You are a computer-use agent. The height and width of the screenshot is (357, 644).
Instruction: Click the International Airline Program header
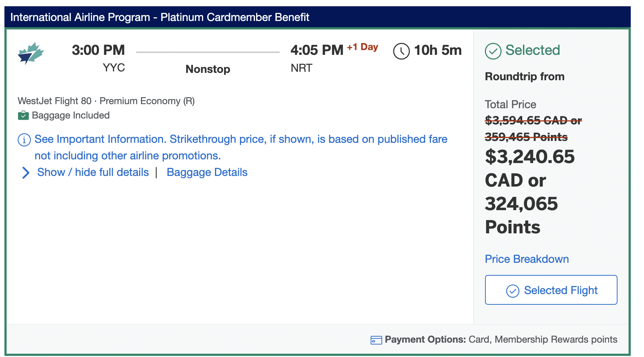click(160, 17)
